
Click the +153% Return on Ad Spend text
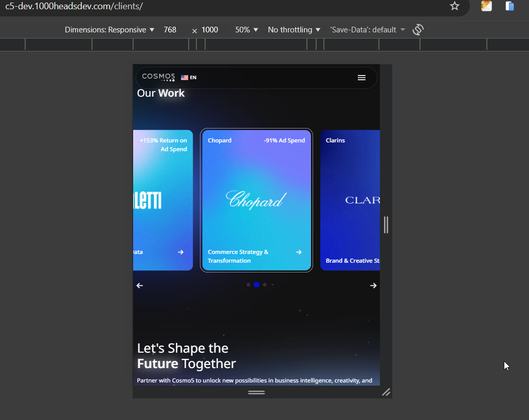[x=163, y=145]
